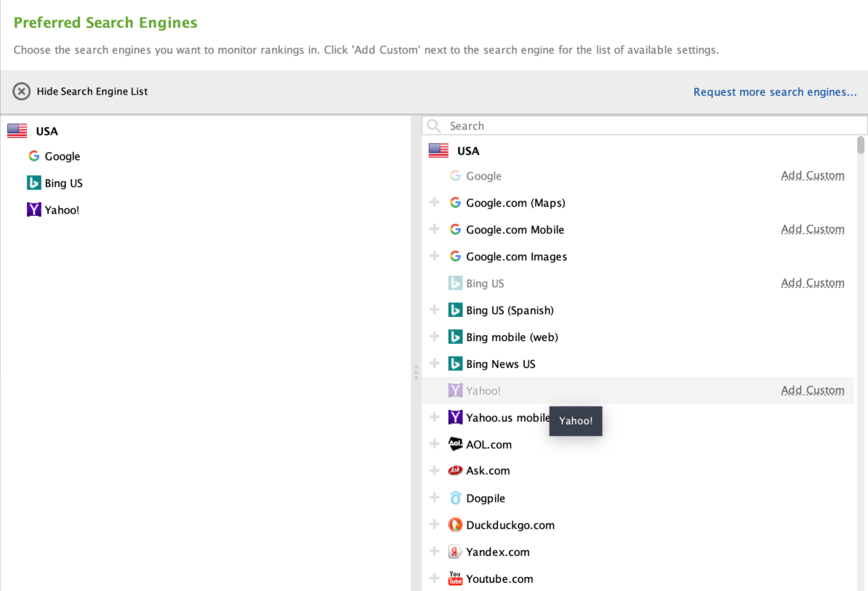
Task: Select the Youtube.com entry
Action: tap(499, 579)
